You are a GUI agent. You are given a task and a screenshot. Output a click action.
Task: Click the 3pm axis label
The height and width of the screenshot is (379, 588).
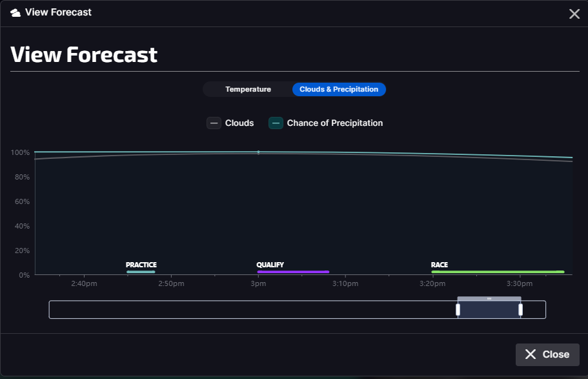[x=258, y=283]
